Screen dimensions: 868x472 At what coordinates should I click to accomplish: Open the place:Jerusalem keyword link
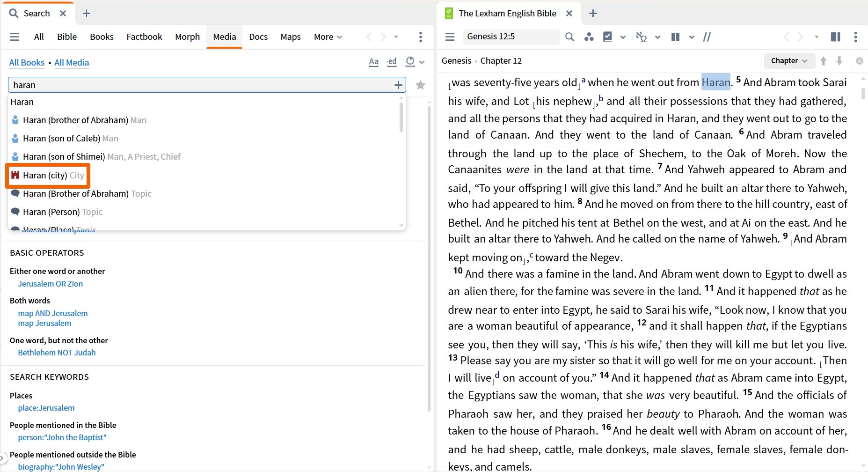(x=46, y=407)
